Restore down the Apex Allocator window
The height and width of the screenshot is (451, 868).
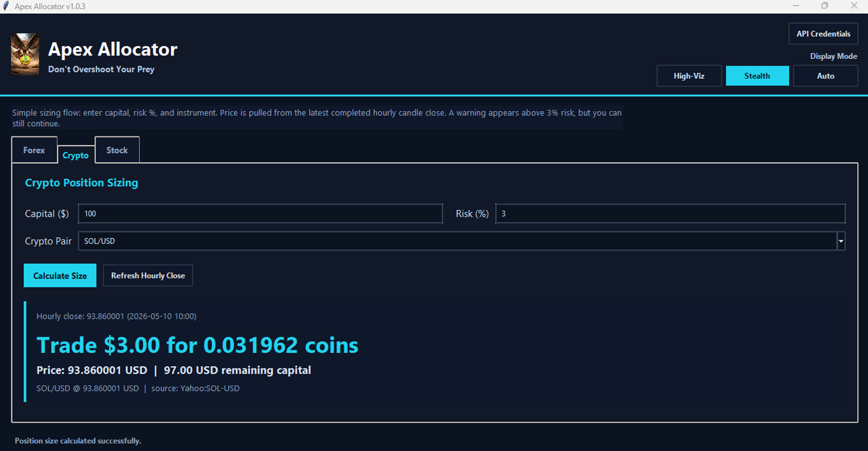825,6
